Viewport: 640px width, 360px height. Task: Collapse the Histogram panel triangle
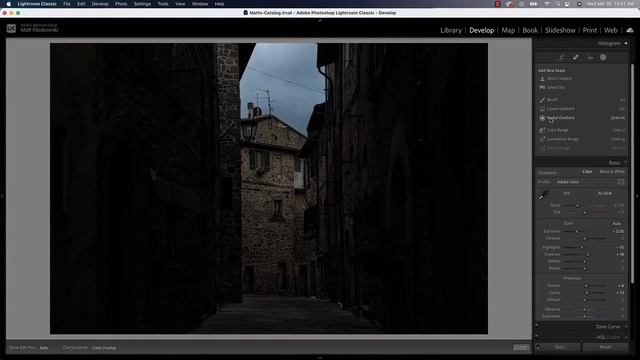click(x=626, y=43)
